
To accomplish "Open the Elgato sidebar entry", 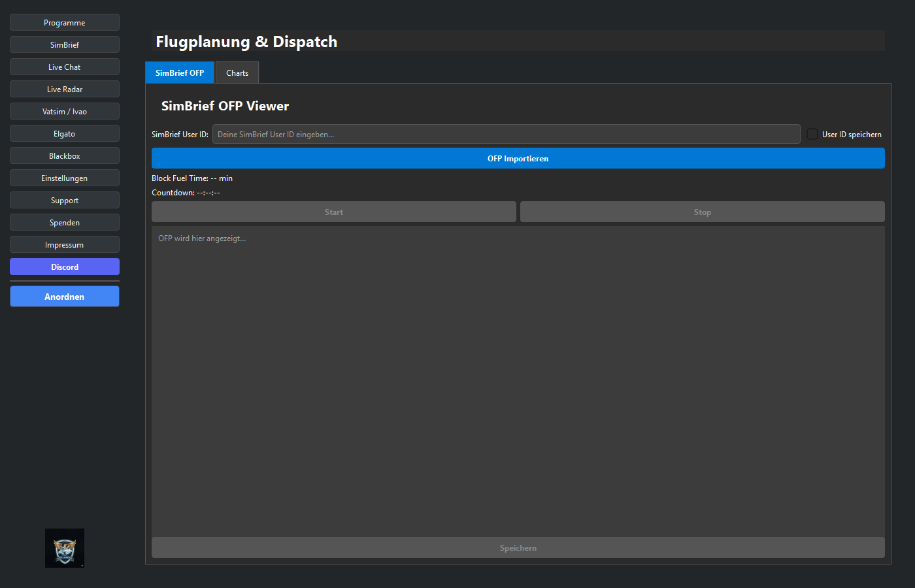I will click(x=65, y=134).
